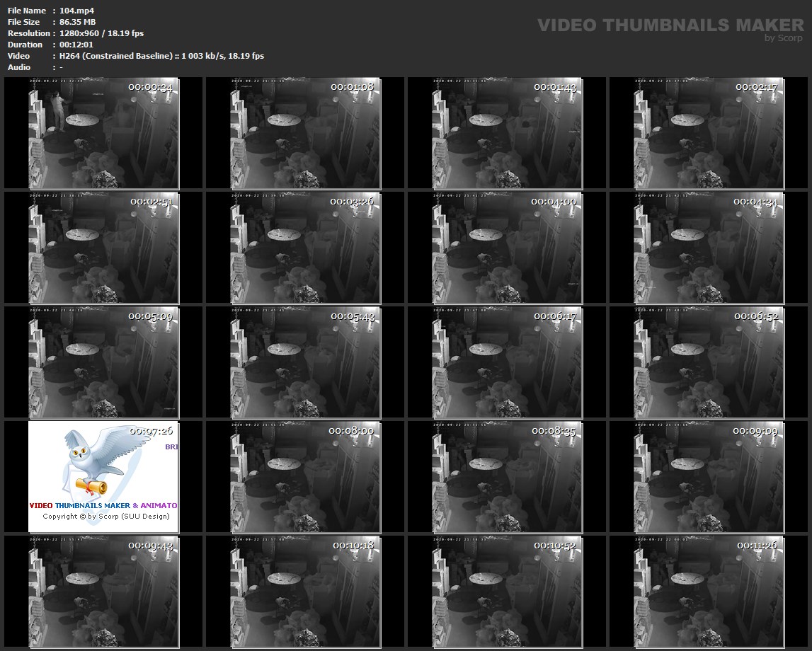The height and width of the screenshot is (651, 812).
Task: Open the frame at 00:02:51
Action: coord(103,248)
